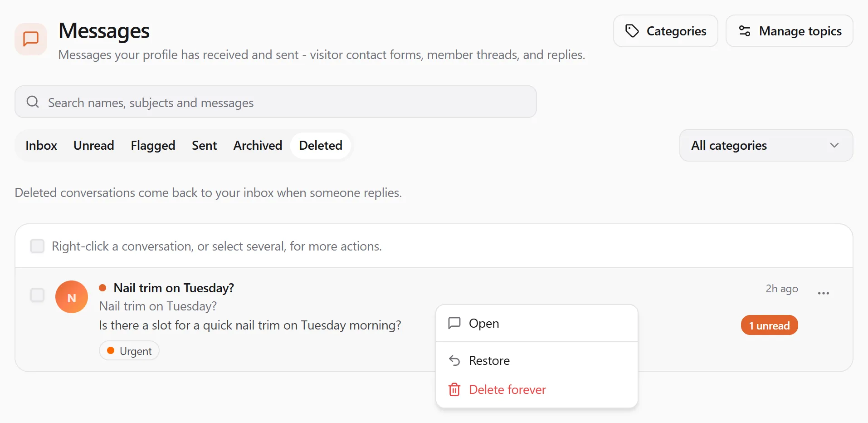868x423 pixels.
Task: Click the sliders icon in Manage topics
Action: 745,31
